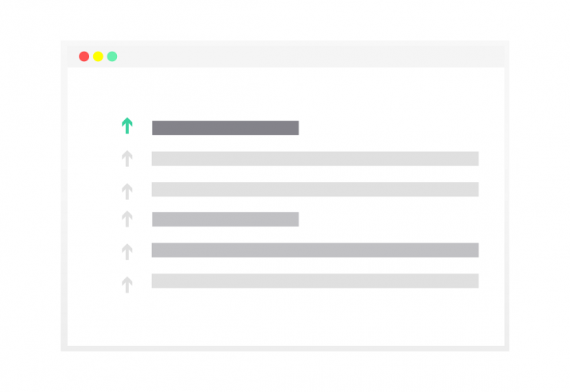Select the dark gray bar in first row
Viewport: 570px width, 392px height.
coord(225,127)
